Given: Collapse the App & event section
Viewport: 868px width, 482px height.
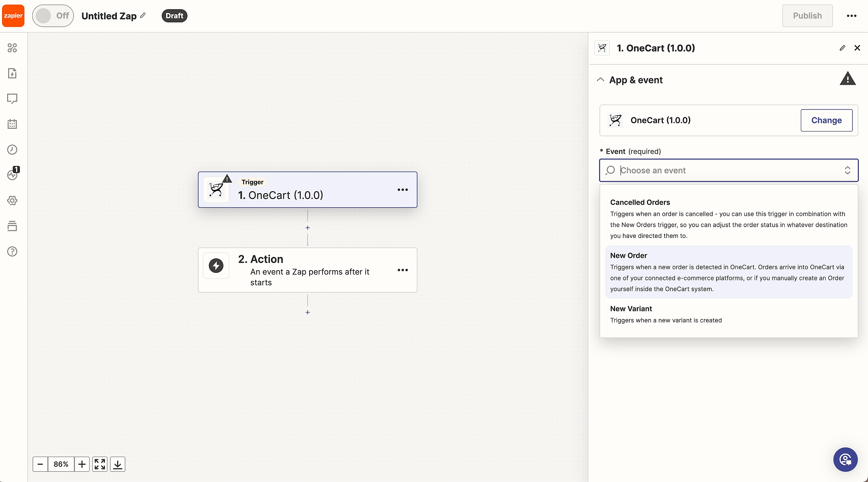Looking at the screenshot, I should (x=600, y=80).
